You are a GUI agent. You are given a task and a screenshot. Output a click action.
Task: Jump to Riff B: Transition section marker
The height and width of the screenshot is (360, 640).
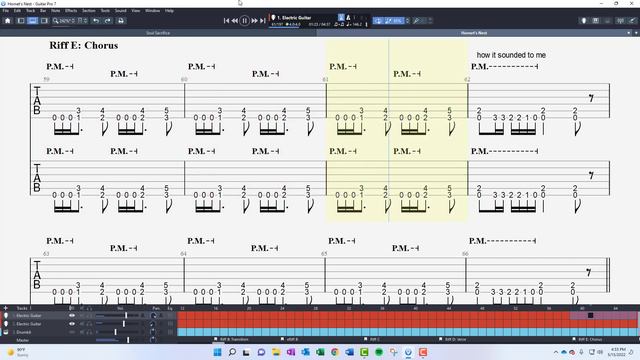(231, 340)
